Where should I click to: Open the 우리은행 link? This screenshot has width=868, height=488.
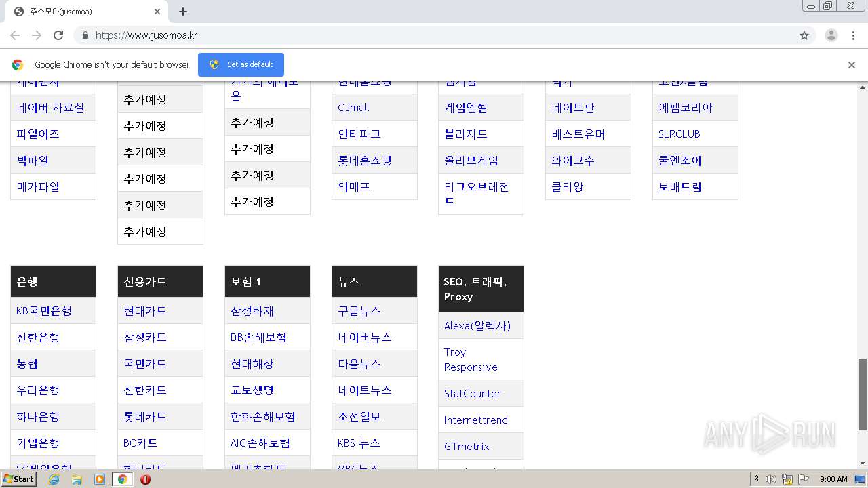coord(38,390)
